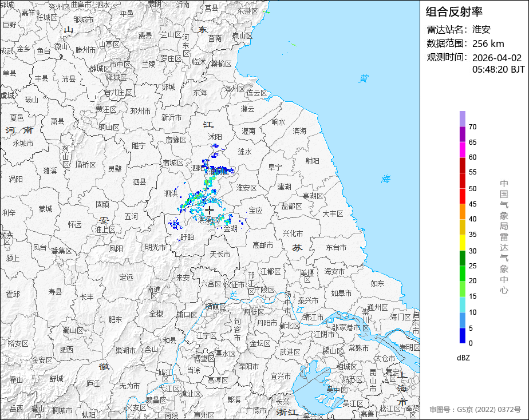Image resolution: width=529 pixels, height=420 pixels.
Task: Click the 审图号 GS京 (2022) 0372号 text
Action: (475, 410)
